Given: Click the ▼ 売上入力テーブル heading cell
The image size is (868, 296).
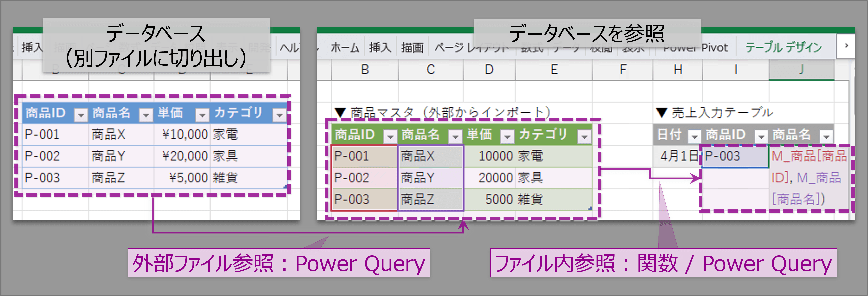Looking at the screenshot, I should pos(714,112).
